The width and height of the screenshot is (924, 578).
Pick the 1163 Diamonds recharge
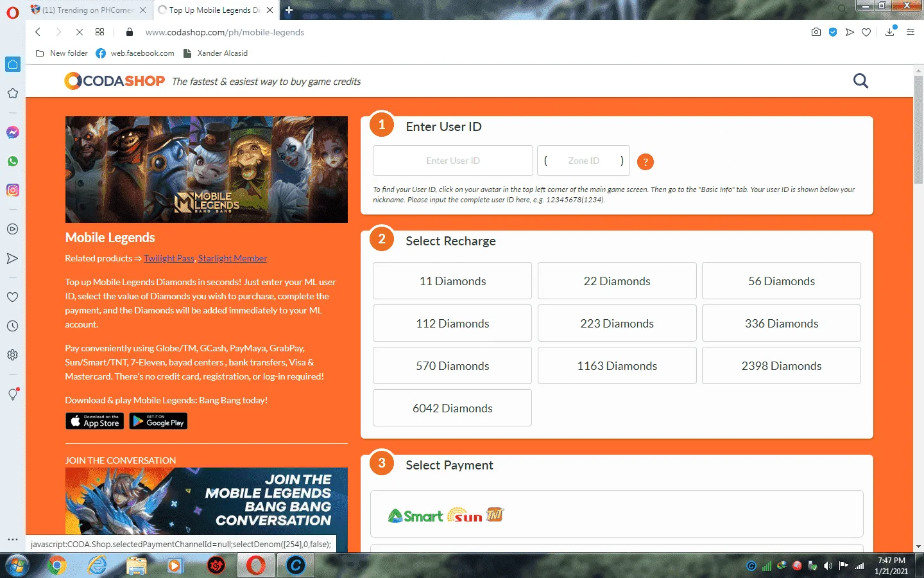tap(617, 365)
